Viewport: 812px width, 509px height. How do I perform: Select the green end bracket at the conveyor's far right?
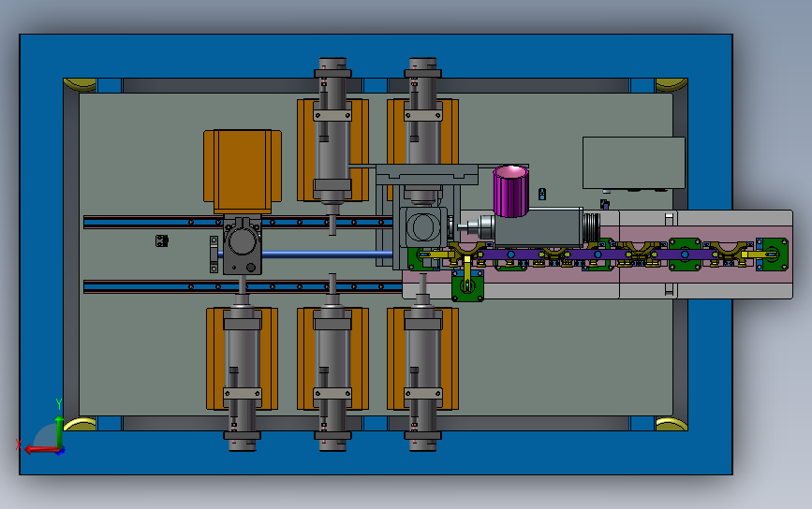[773, 254]
